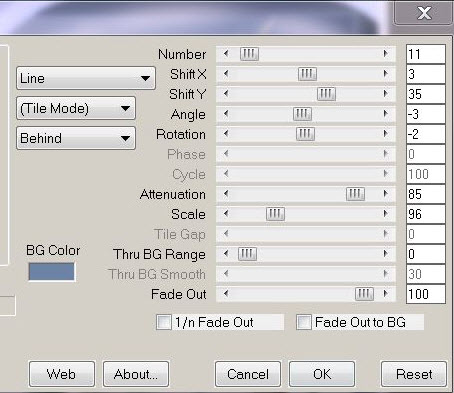Image resolution: width=454 pixels, height=393 pixels.
Task: Click the right arrow of the Rotation slider
Action: (386, 134)
